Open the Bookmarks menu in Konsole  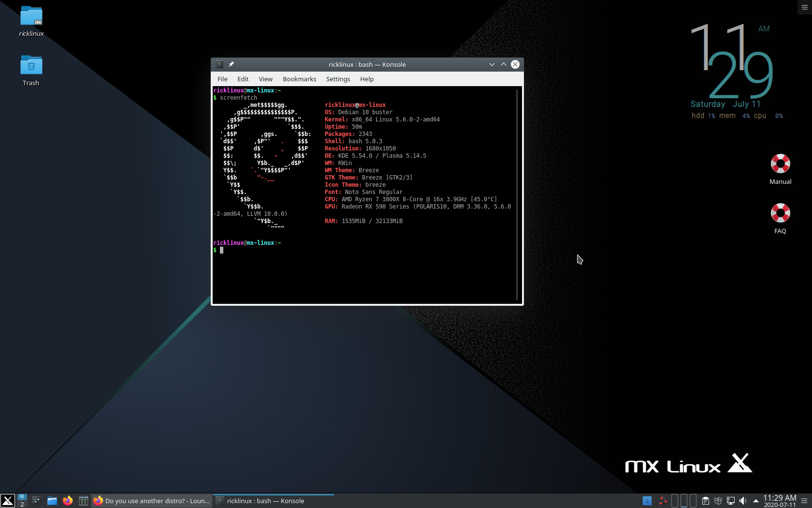(299, 79)
